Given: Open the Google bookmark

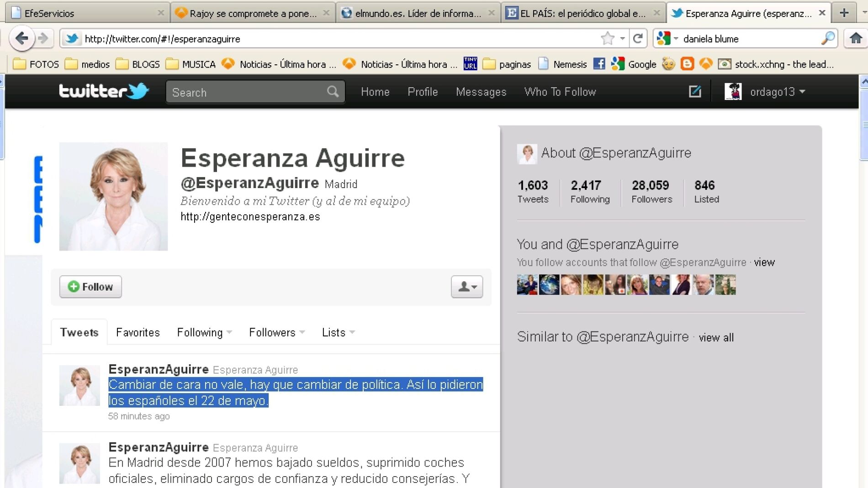Looking at the screenshot, I should point(634,64).
